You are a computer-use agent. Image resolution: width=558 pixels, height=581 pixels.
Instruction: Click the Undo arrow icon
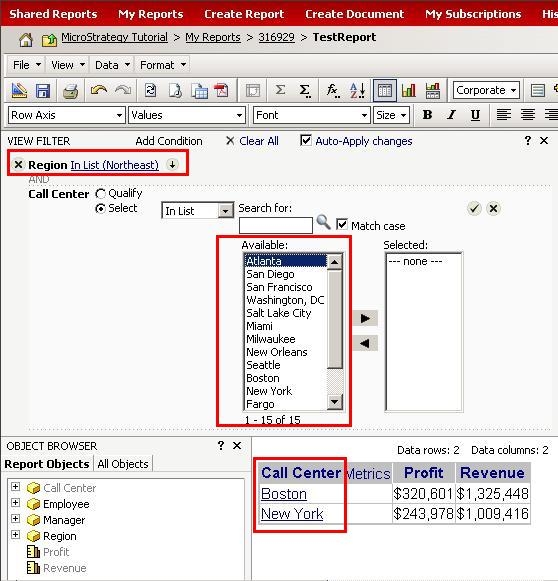click(99, 90)
